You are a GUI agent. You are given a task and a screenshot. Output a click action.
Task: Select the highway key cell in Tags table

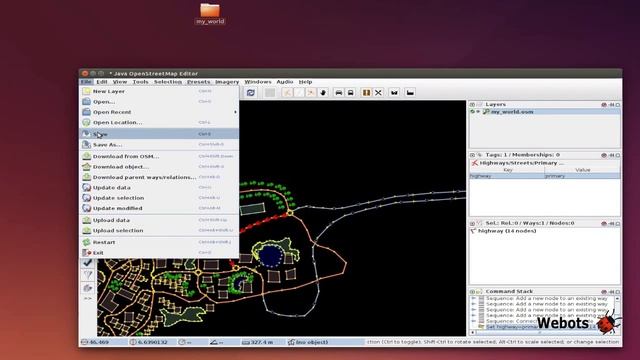coord(507,176)
